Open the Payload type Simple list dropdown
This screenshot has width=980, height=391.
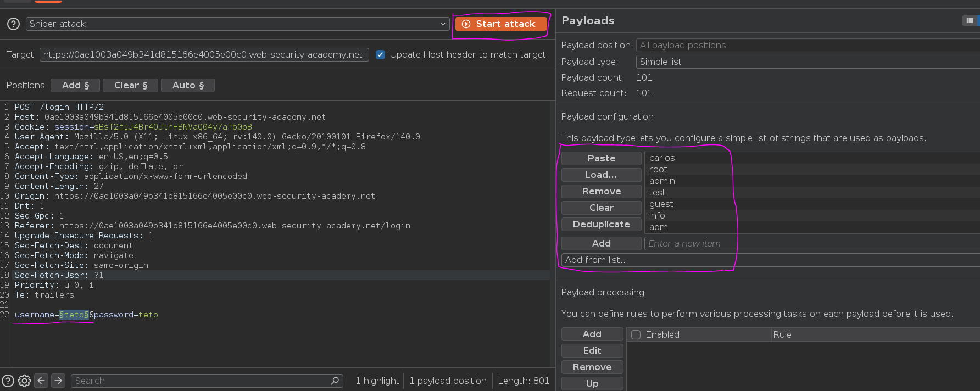pyautogui.click(x=808, y=62)
